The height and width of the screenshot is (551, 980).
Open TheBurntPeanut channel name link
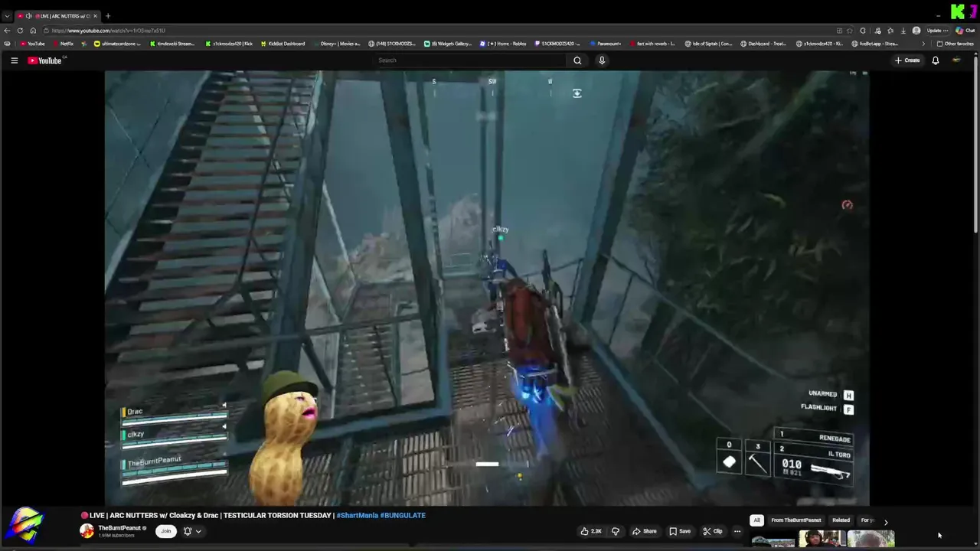pyautogui.click(x=119, y=528)
